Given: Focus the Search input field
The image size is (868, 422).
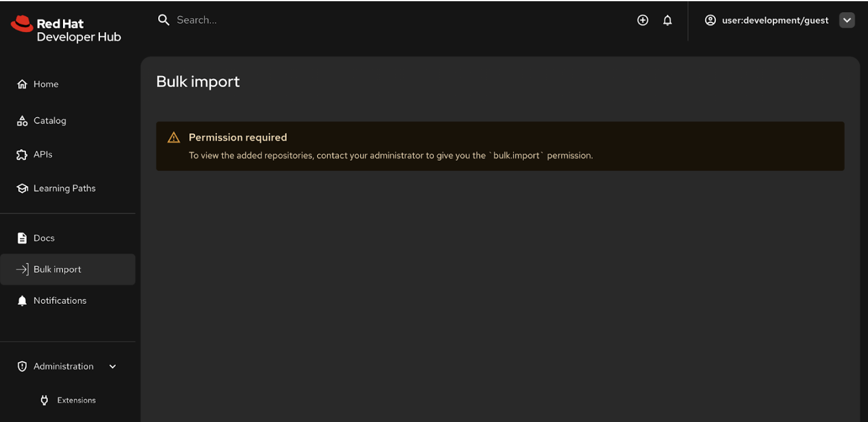Looking at the screenshot, I should 394,20.
